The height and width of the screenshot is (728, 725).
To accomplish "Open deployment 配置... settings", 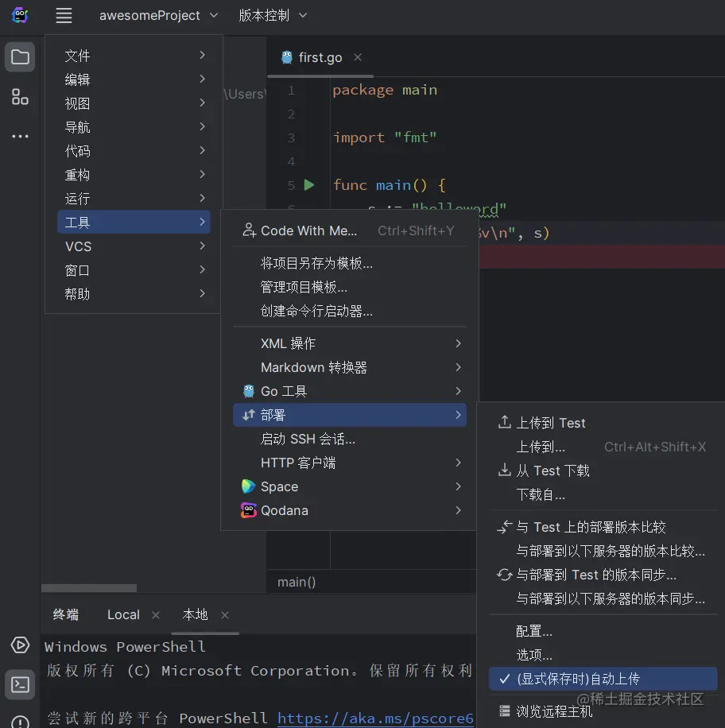I will click(x=603, y=631).
